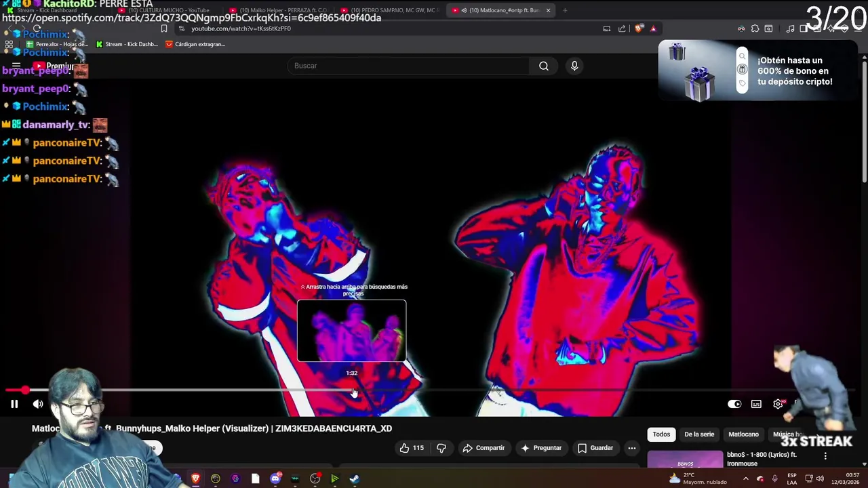Click the green play-arrow taskbar icon
868x488 pixels.
(x=334, y=479)
